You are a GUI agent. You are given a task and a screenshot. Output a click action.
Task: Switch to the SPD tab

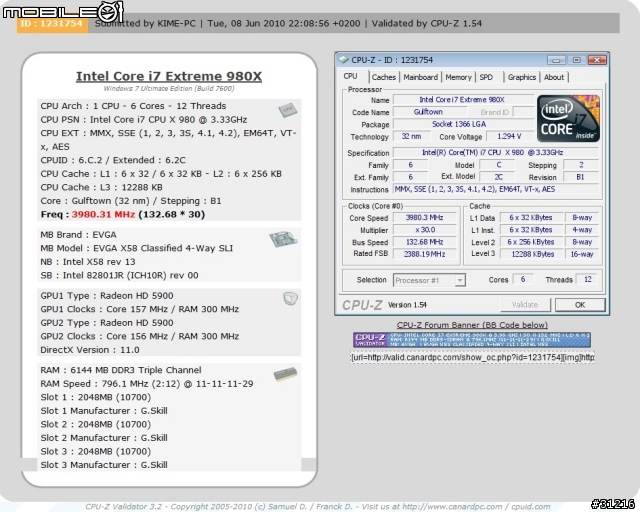(x=486, y=77)
